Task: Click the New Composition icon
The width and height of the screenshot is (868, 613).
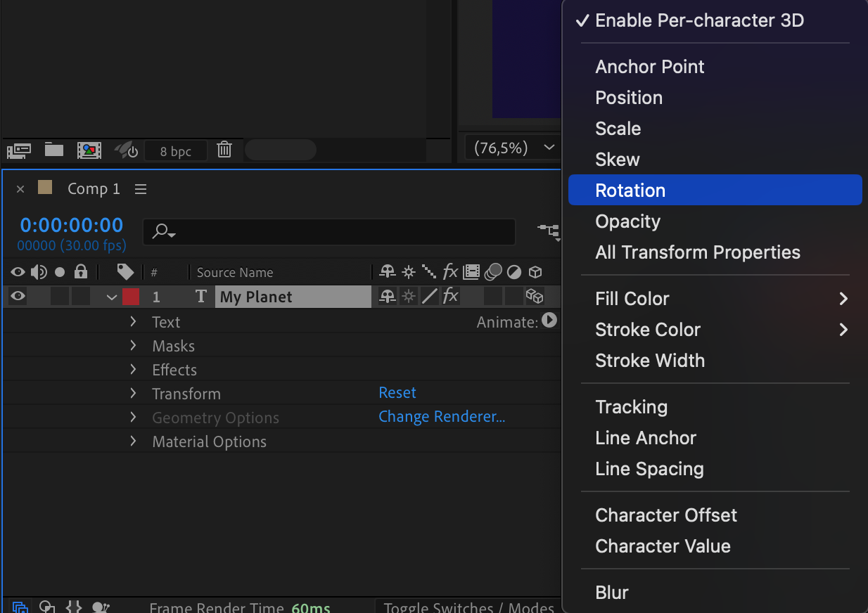Action: [89, 150]
